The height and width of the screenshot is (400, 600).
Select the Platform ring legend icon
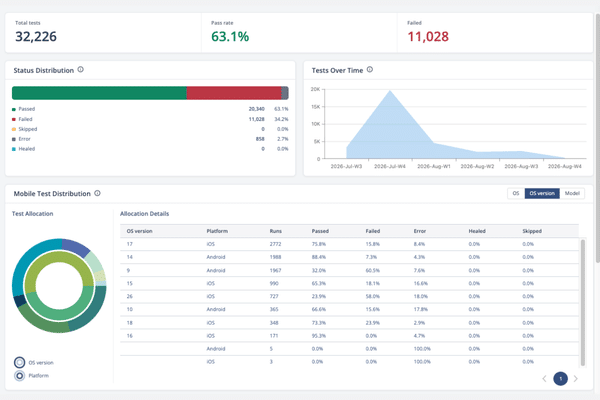pos(20,376)
